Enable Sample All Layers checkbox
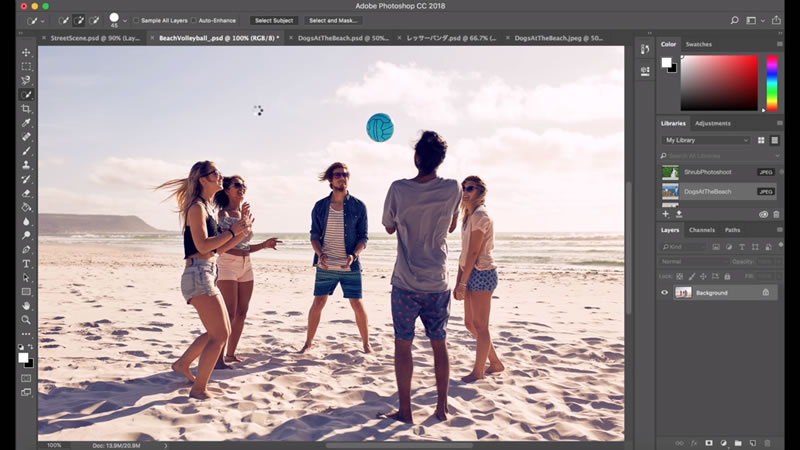Image resolution: width=800 pixels, height=450 pixels. 136,20
